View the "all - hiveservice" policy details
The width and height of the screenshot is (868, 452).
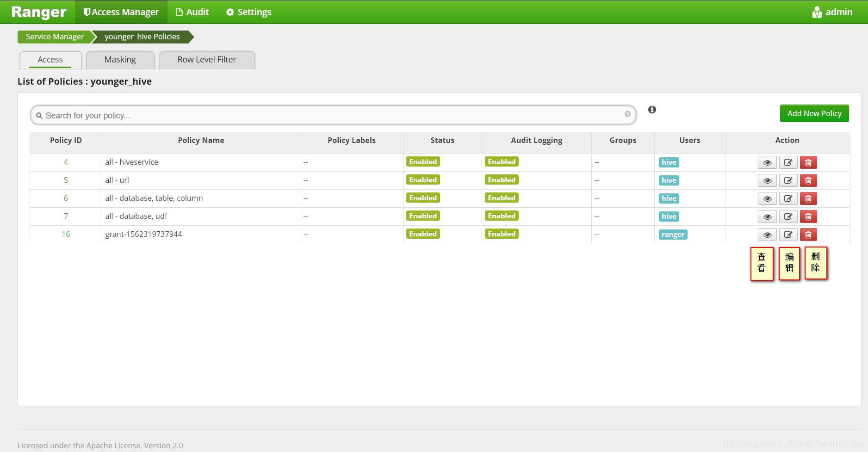[767, 162]
